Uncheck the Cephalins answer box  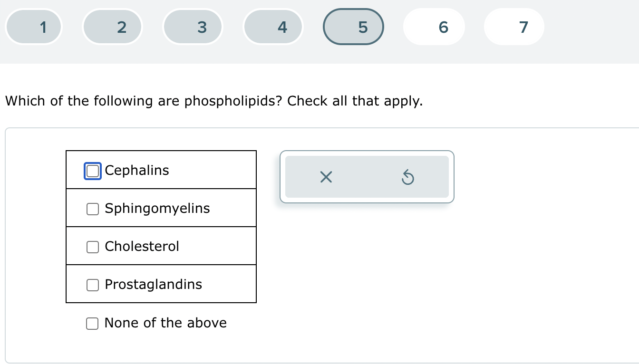coord(92,171)
